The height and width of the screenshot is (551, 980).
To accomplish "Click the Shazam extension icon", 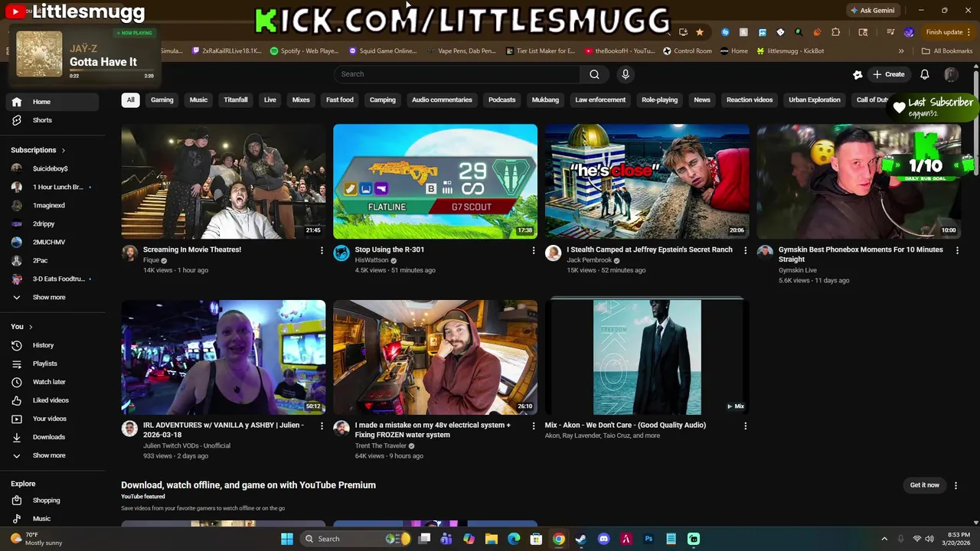I will 725,32.
